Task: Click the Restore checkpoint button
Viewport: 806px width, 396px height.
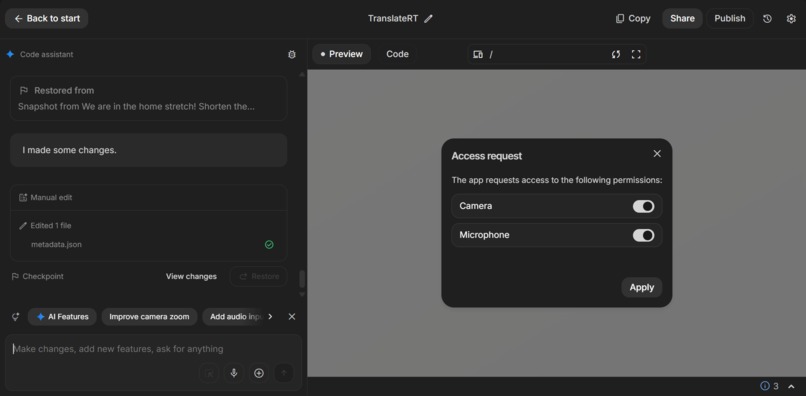Action: pyautogui.click(x=259, y=277)
